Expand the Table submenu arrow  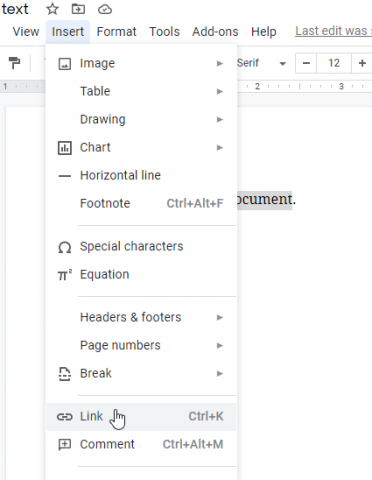coord(220,91)
